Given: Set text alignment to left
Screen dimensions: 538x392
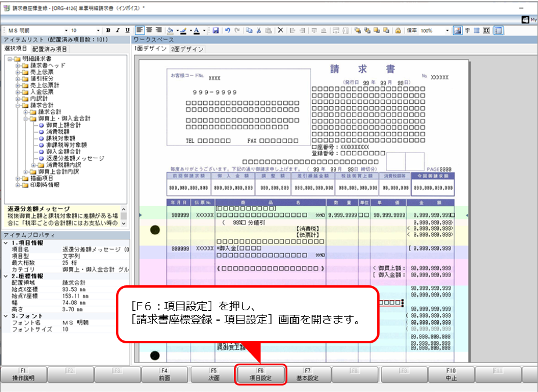Looking at the screenshot, I should coord(139,30).
